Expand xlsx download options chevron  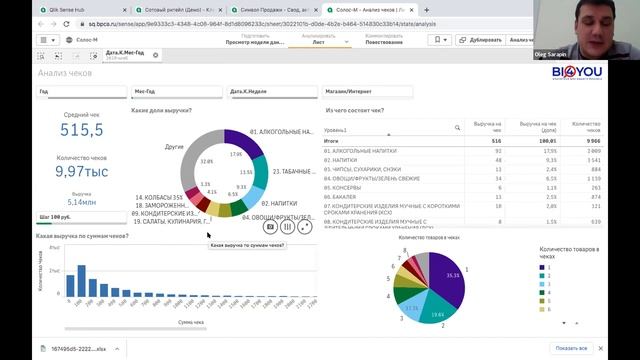[x=117, y=349]
